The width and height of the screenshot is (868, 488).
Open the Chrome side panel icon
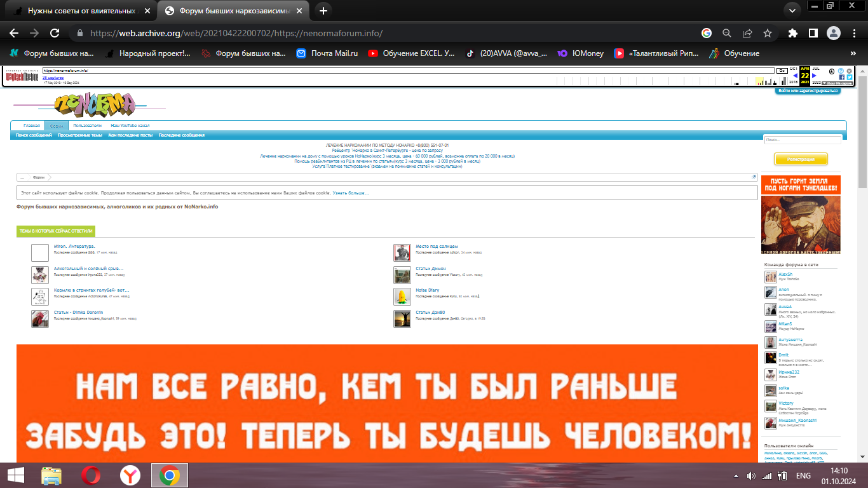click(813, 33)
